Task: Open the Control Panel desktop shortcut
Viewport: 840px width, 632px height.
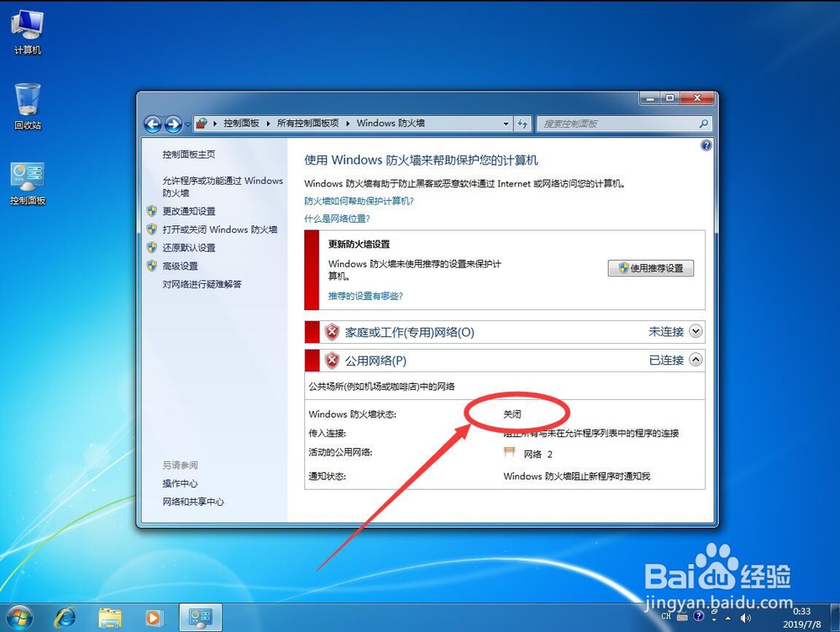Action: 28,183
